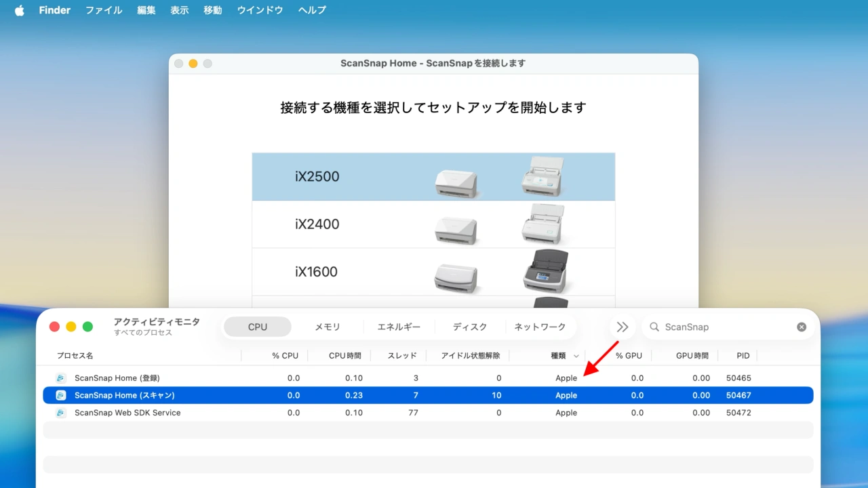
Task: Click the search magnifier icon in Activity Monitor
Action: (x=653, y=327)
